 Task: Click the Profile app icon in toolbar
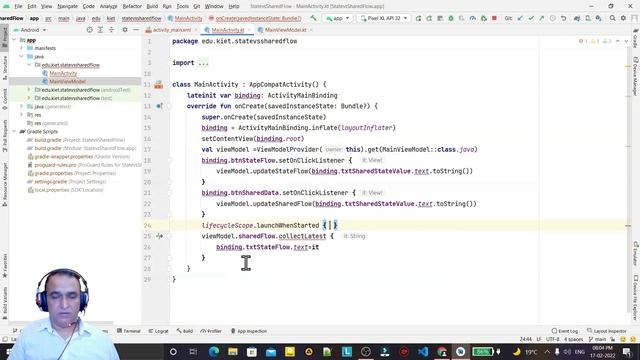click(473, 18)
